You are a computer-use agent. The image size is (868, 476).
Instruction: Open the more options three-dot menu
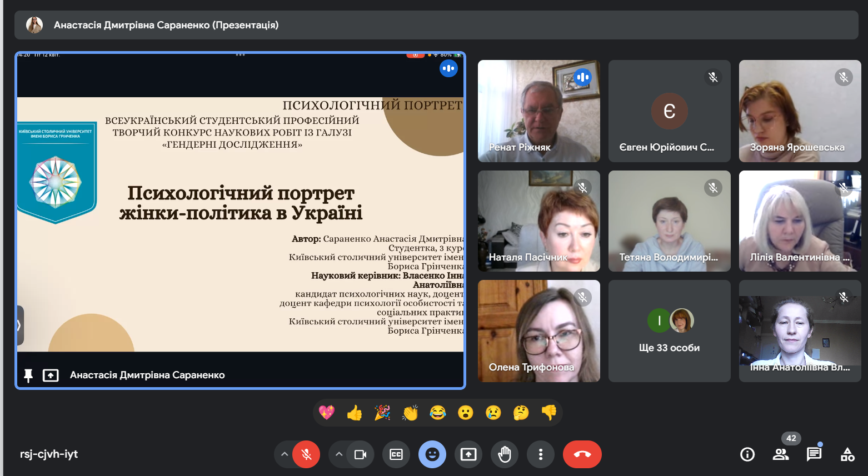(x=540, y=454)
